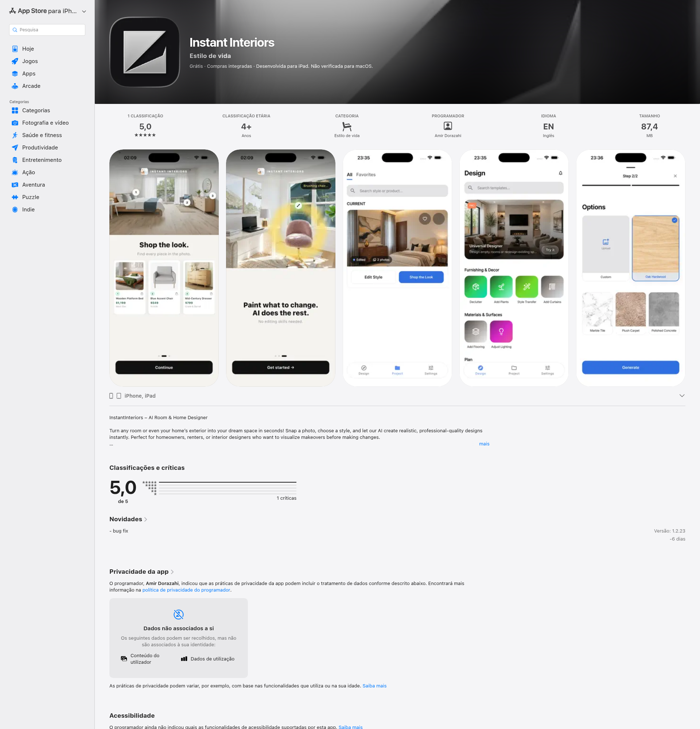Click the Classificações e críticas heading
Viewport: 700px width, 729px height.
pyautogui.click(x=147, y=468)
